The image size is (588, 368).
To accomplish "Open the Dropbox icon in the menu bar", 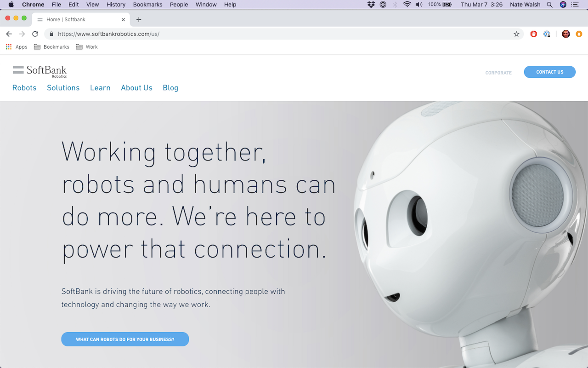I will pyautogui.click(x=371, y=5).
